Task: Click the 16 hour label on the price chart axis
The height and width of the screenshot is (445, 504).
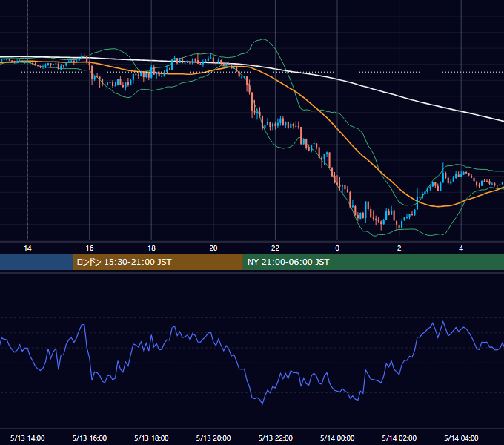Action: click(90, 248)
